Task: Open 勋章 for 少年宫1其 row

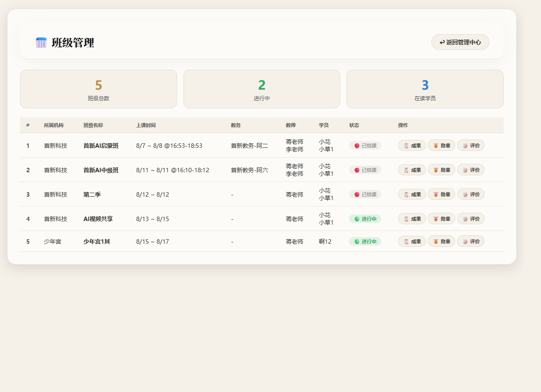Action: (442, 242)
